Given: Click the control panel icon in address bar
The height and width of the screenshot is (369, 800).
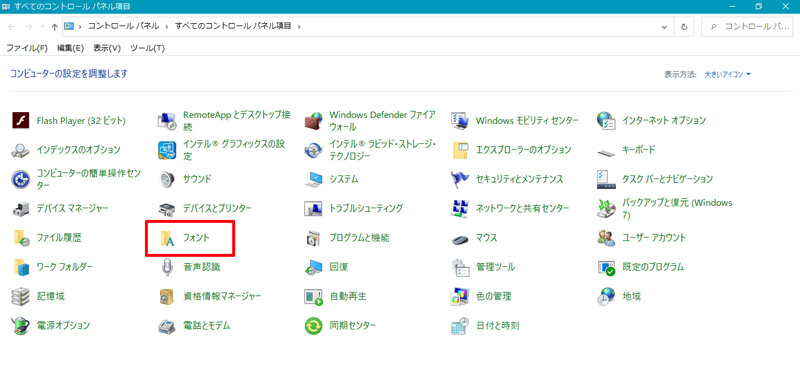Looking at the screenshot, I should [69, 26].
